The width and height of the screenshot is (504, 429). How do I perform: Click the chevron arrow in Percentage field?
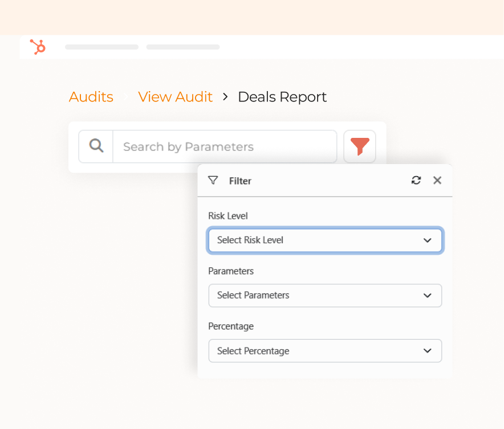click(x=427, y=351)
